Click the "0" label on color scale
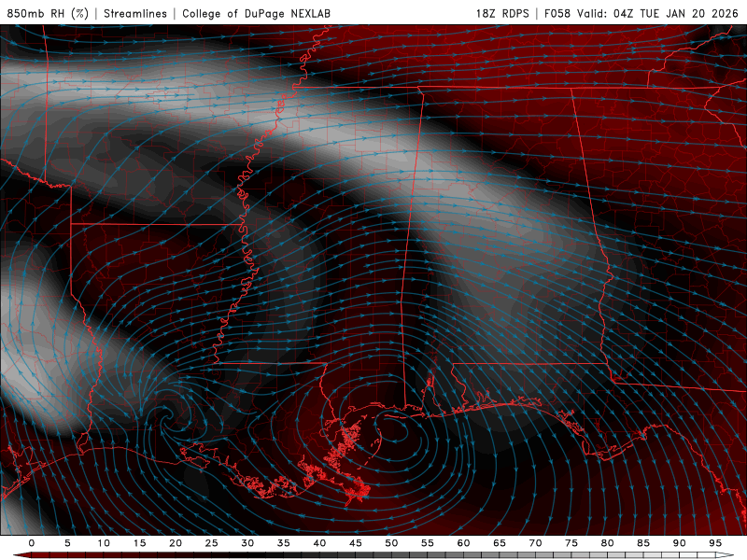 tap(32, 543)
